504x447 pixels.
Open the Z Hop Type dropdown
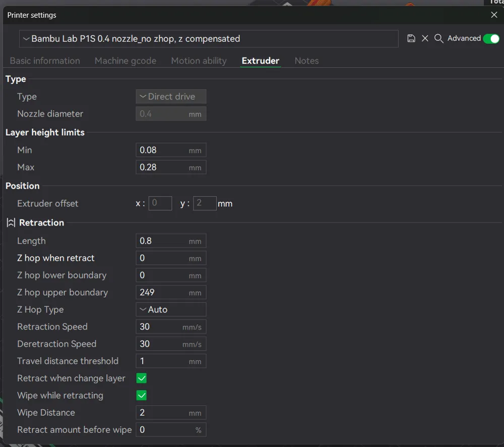pyautogui.click(x=171, y=310)
